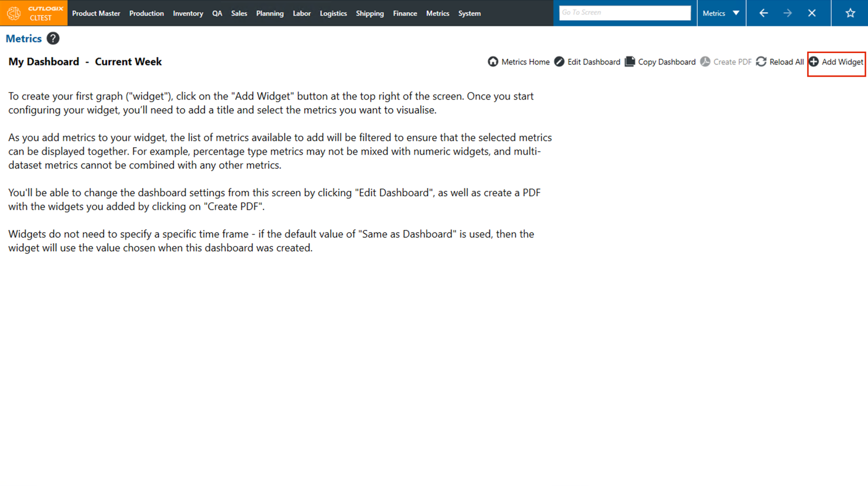The image size is (868, 486).
Task: Click the Add Widget plus icon
Action: click(814, 62)
